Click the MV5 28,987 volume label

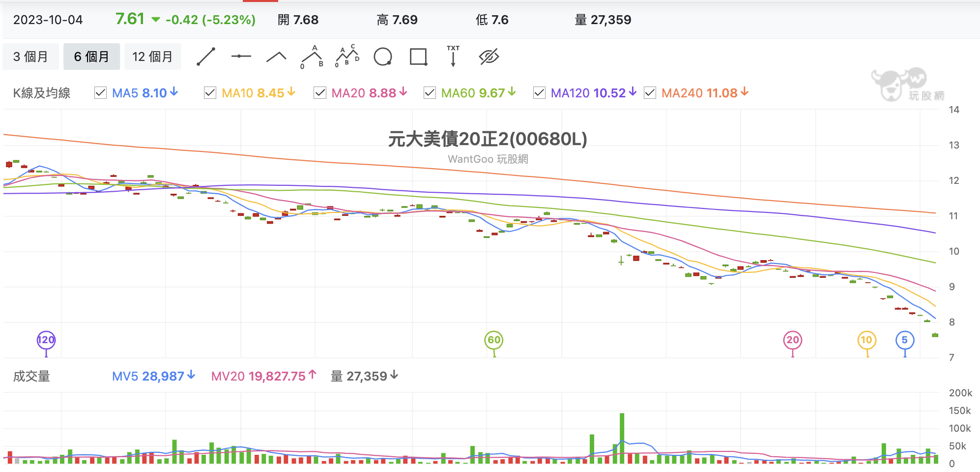click(154, 376)
